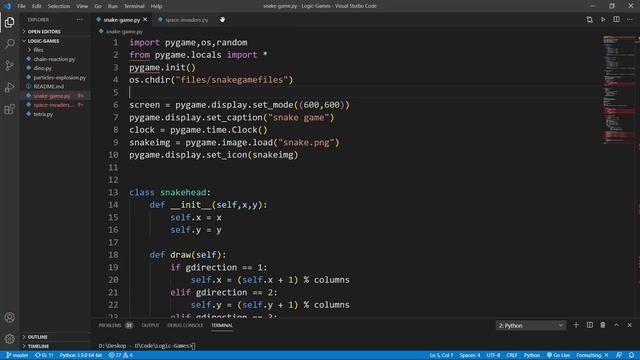Select the snake-game.py editor tab

(122, 20)
